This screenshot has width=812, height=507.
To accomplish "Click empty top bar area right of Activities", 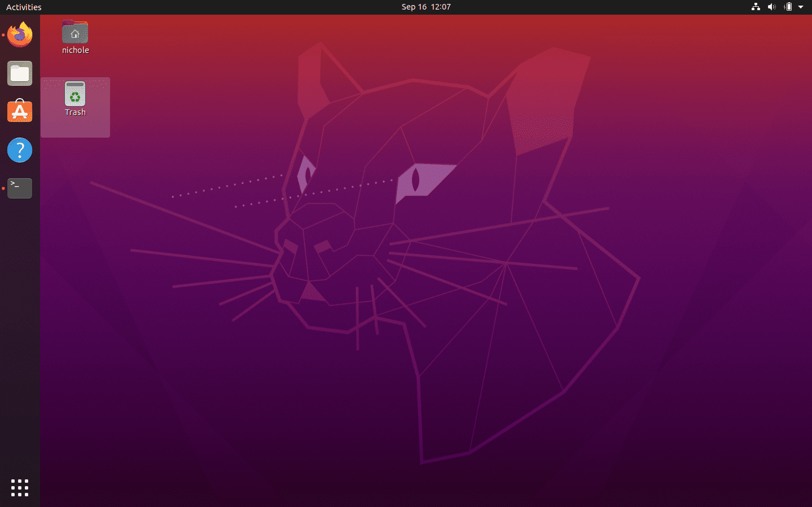I will click(x=197, y=7).
